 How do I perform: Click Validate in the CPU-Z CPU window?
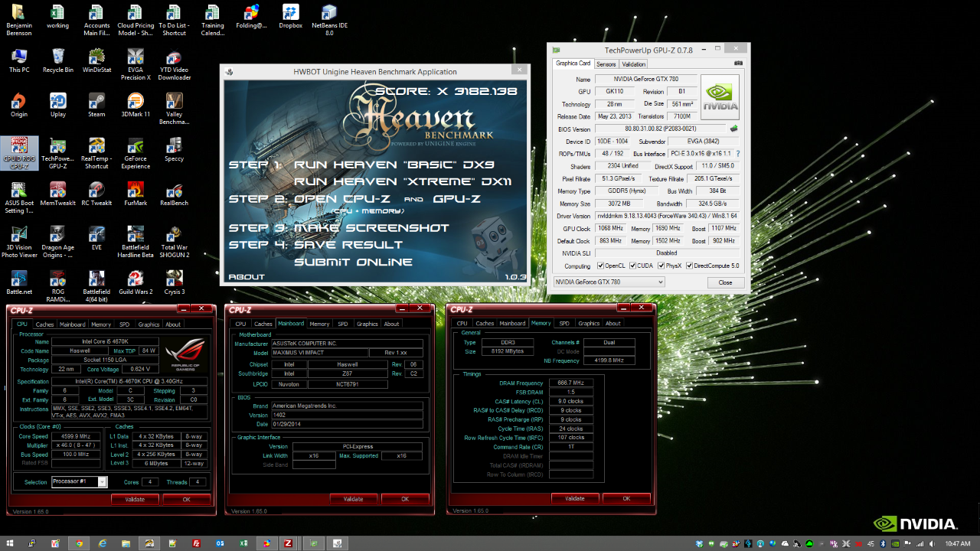135,499
